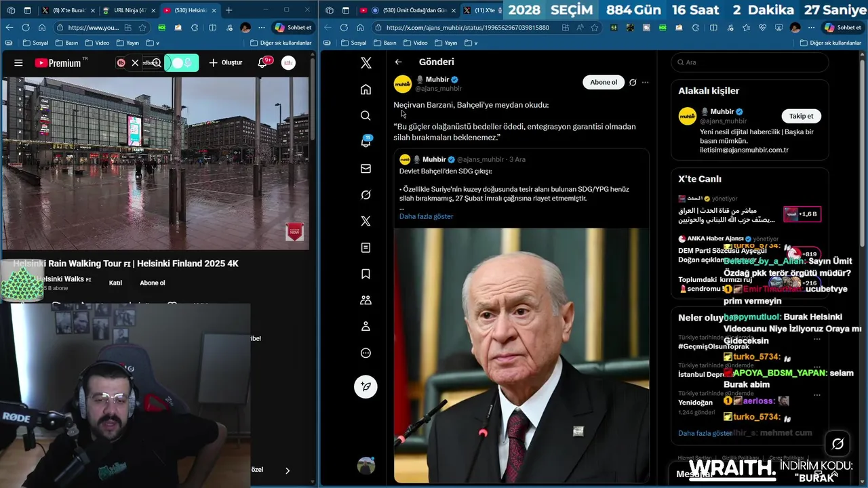Open @ajans_muhbir handle in post header

click(x=439, y=89)
